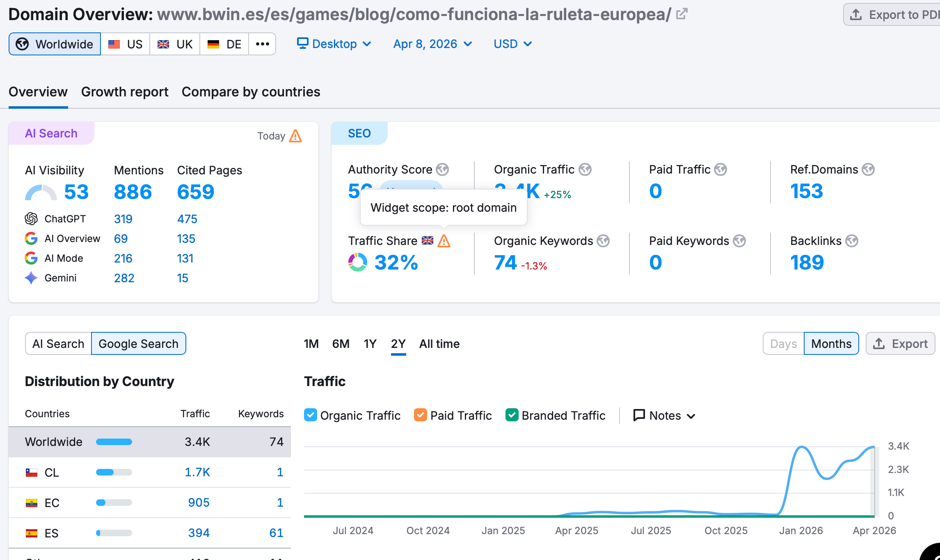Click the globe icon beside Organic Traffic
Image resolution: width=940 pixels, height=560 pixels.
[x=585, y=169]
